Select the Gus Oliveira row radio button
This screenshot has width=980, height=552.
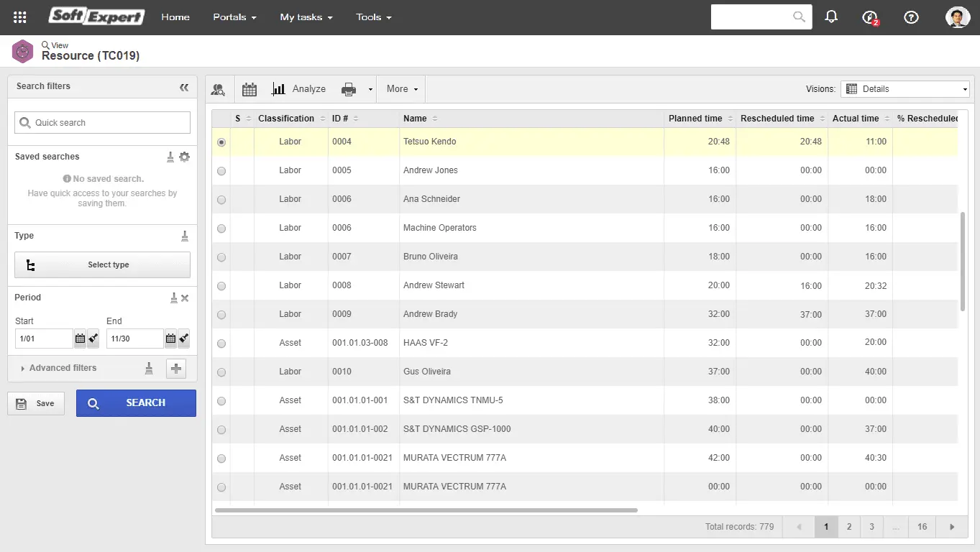pos(221,372)
